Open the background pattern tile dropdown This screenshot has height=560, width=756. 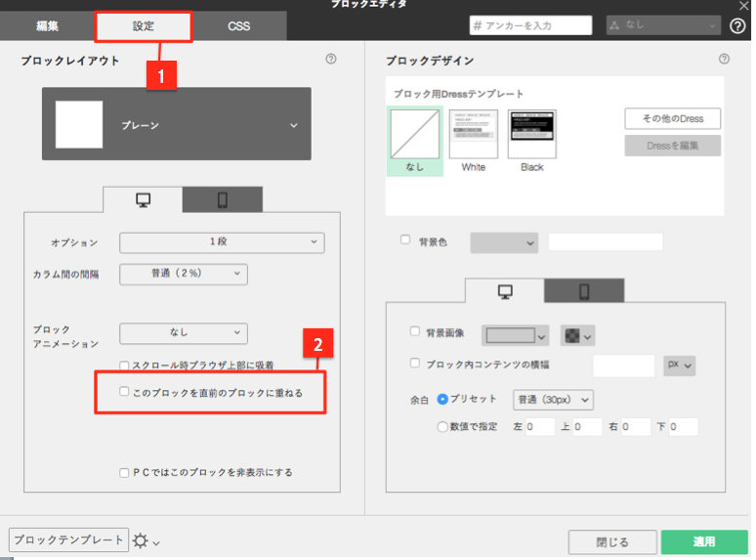click(577, 336)
